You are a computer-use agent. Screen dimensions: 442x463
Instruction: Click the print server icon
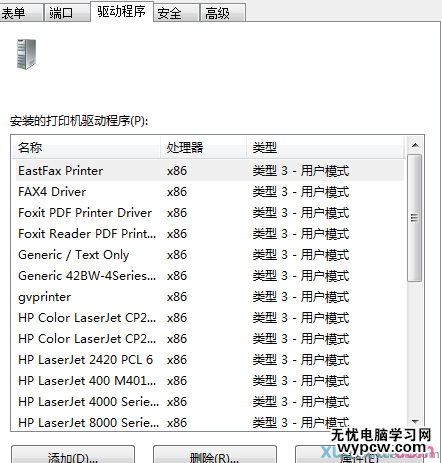click(26, 54)
